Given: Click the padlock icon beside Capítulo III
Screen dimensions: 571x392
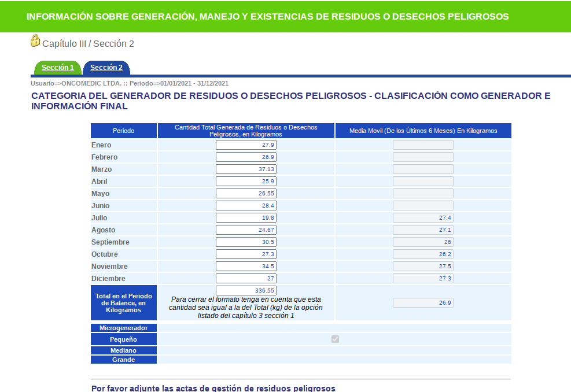Looking at the screenshot, I should [35, 41].
